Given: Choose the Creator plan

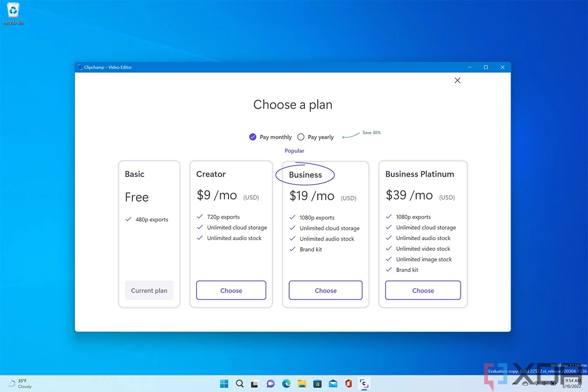Looking at the screenshot, I should 231,290.
